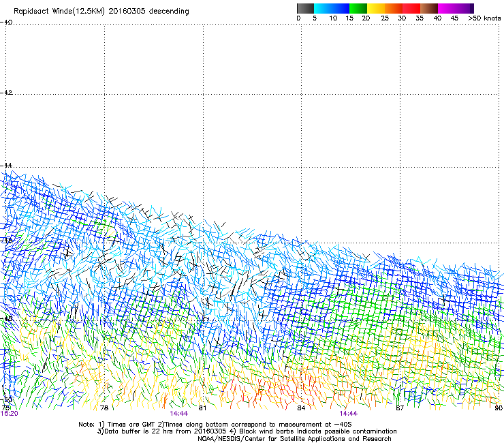Click the red 30-35 knots legend band
Screen dimensions: 504x443
tap(411, 8)
